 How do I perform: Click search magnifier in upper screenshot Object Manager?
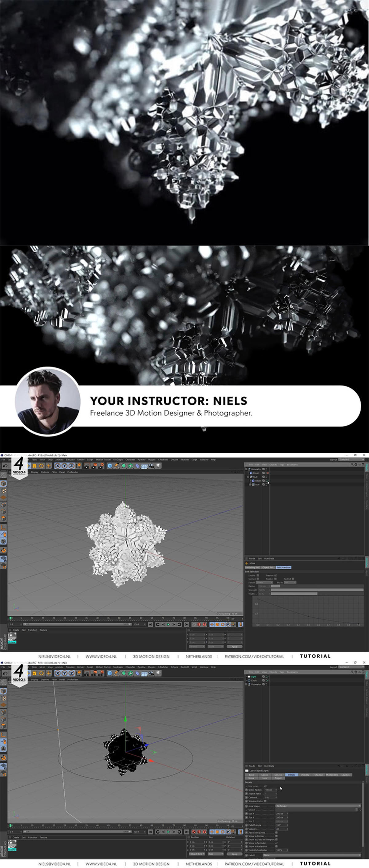pos(352,464)
